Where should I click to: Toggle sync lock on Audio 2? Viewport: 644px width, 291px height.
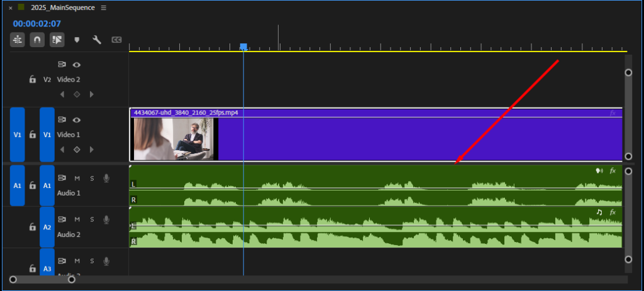pos(62,219)
